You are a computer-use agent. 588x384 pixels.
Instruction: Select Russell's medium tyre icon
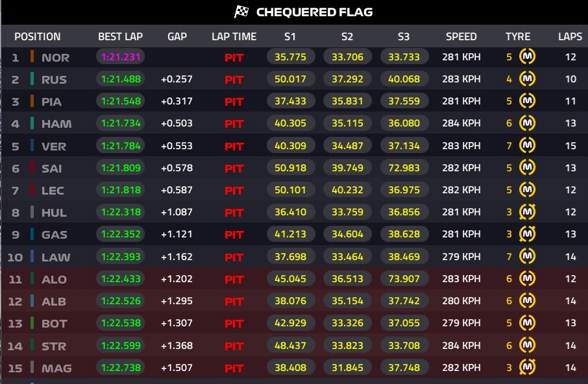(529, 79)
